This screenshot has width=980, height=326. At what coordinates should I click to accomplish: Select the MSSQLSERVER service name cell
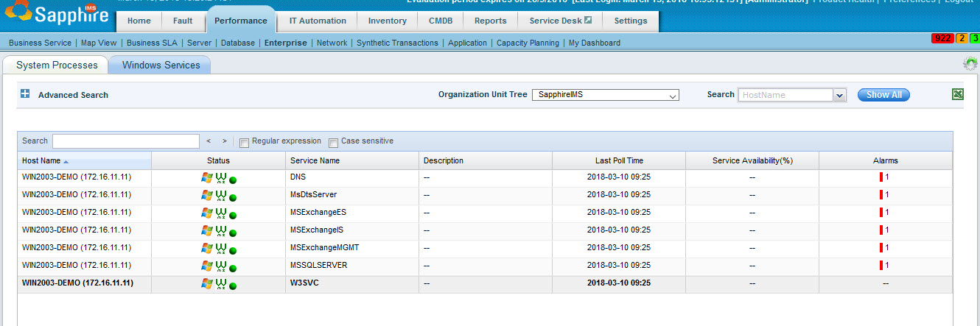[352, 265]
